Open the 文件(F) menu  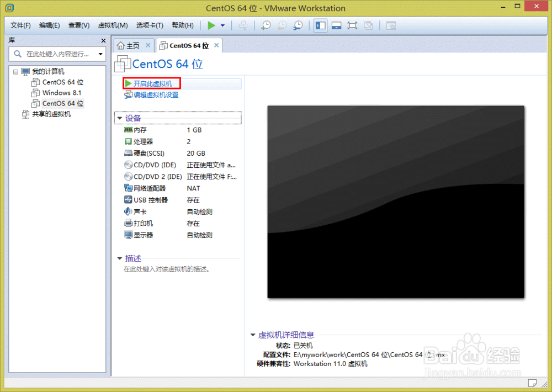coord(20,25)
